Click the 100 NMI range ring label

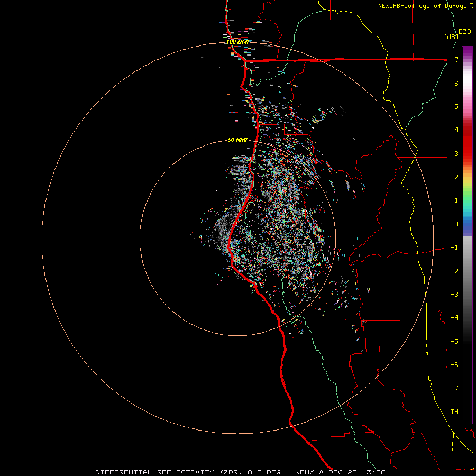point(237,42)
